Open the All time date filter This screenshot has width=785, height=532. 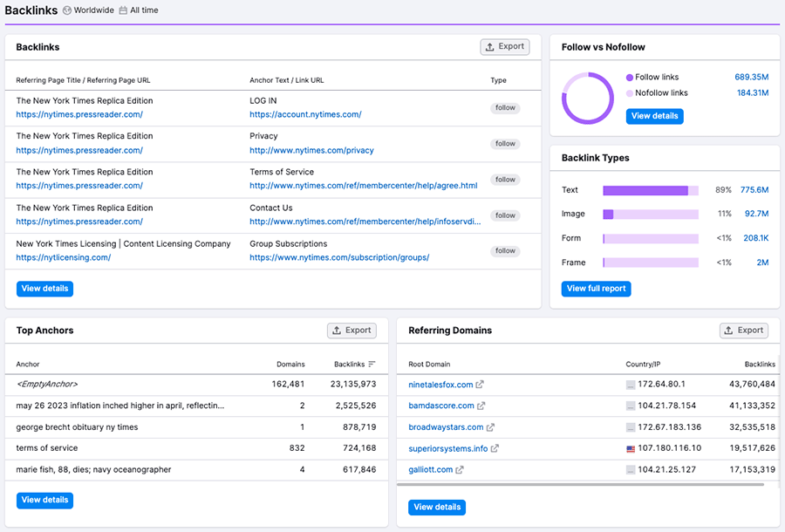(x=139, y=10)
